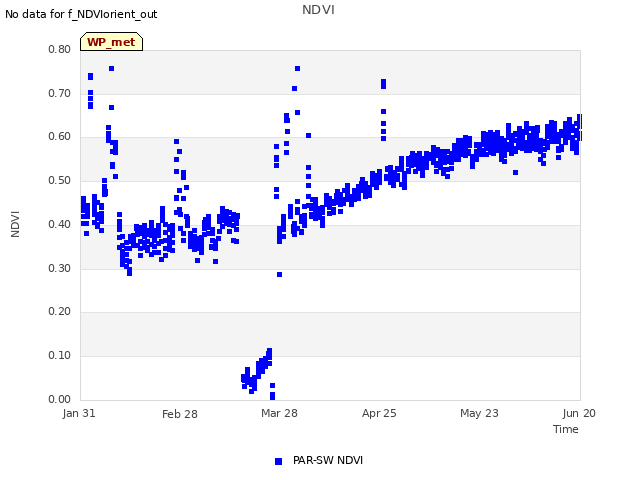The height and width of the screenshot is (480, 640).
Task: Click the 'No data for f_NDVIorient_out' message
Action: coord(81,14)
